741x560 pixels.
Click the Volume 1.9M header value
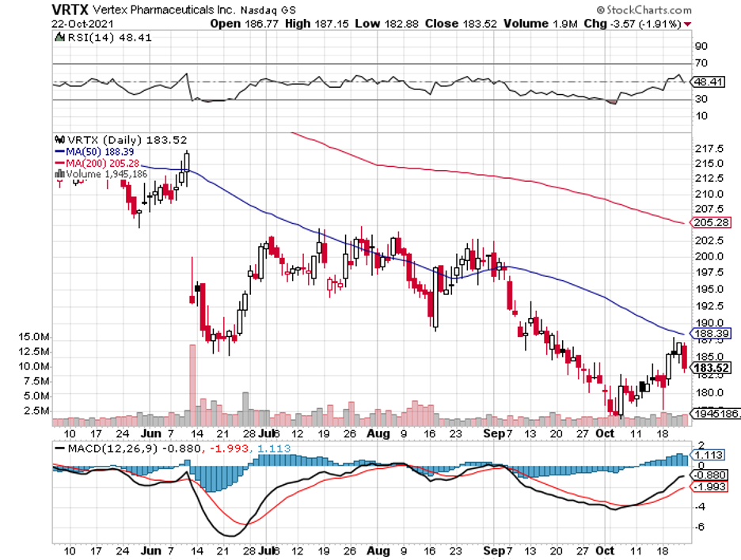[541, 24]
